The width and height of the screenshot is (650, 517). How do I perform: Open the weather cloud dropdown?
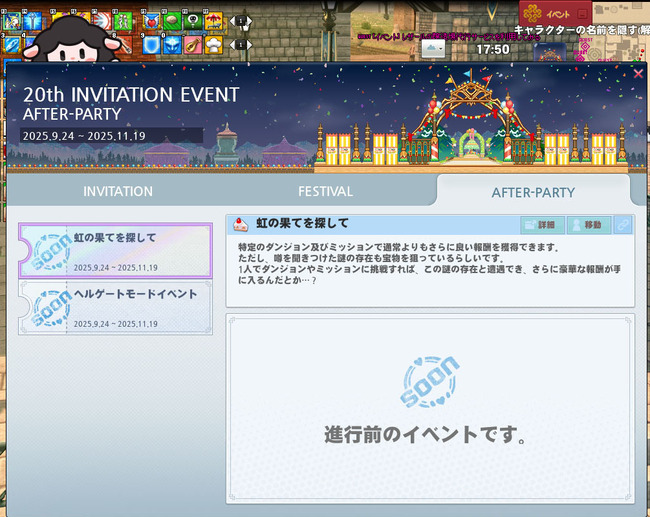(434, 49)
